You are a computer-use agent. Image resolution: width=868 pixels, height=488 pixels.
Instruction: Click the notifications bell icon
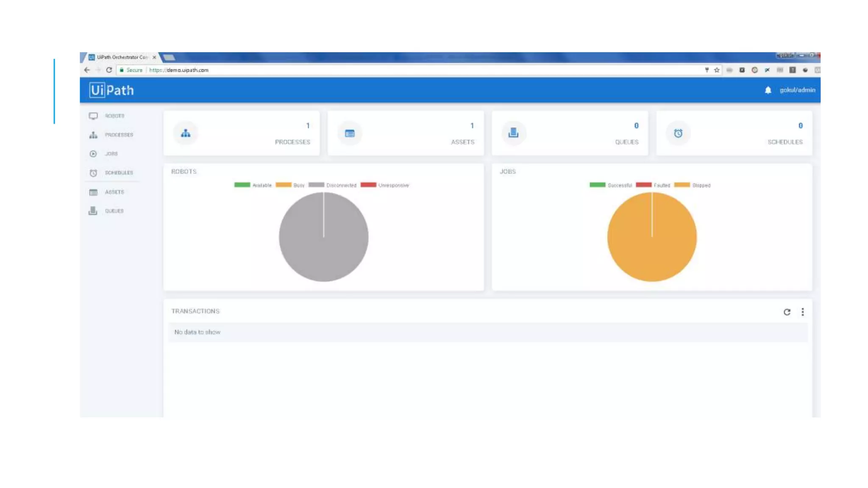point(768,90)
